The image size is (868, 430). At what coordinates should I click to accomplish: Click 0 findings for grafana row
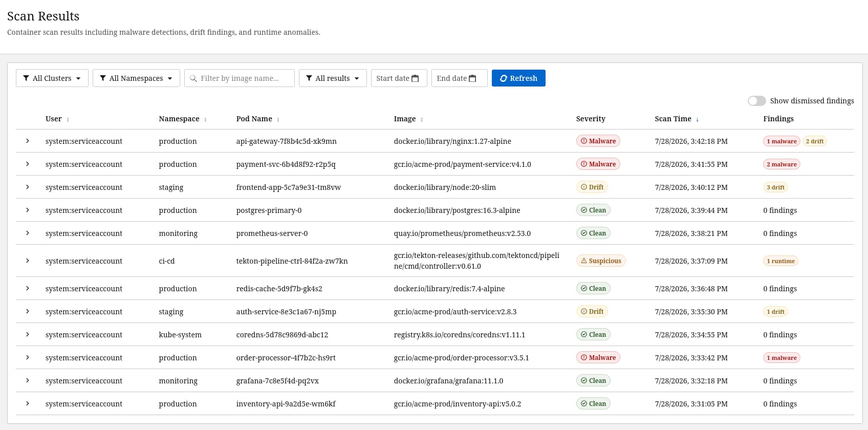(x=780, y=381)
